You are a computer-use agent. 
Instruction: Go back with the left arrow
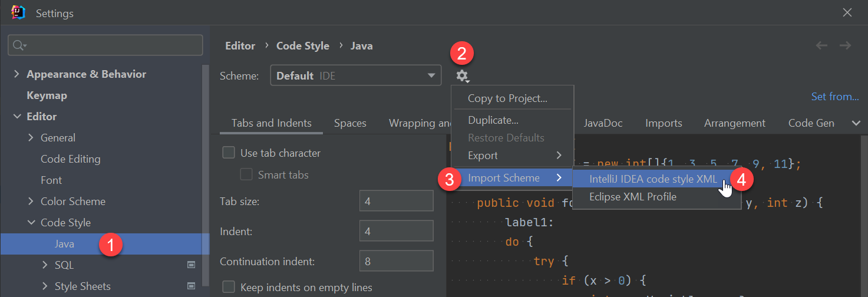pyautogui.click(x=821, y=45)
